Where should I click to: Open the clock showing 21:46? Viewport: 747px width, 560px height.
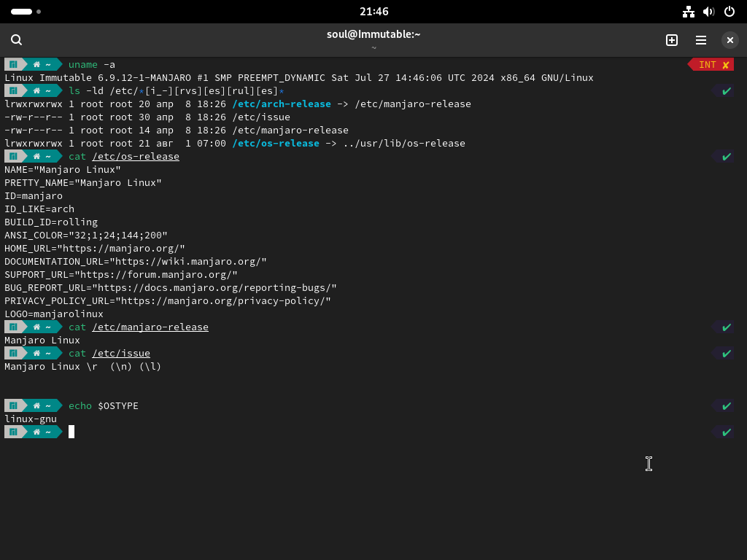click(374, 12)
